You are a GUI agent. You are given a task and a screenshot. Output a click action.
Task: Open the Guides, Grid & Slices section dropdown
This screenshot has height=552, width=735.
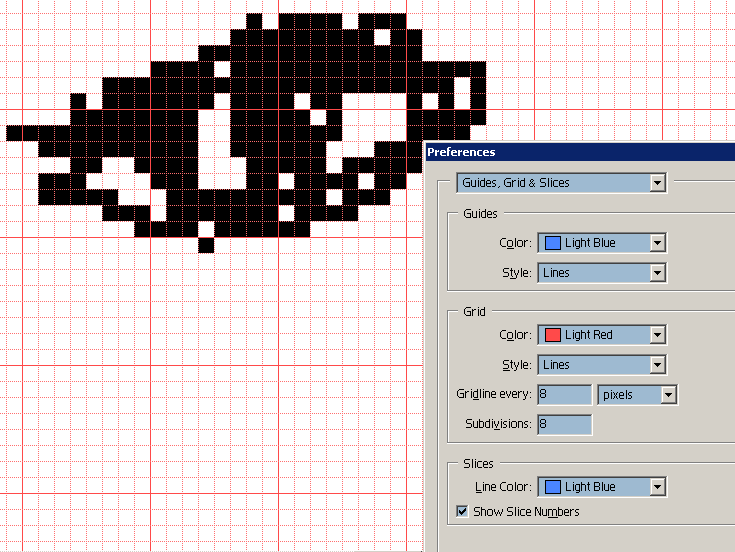(561, 183)
